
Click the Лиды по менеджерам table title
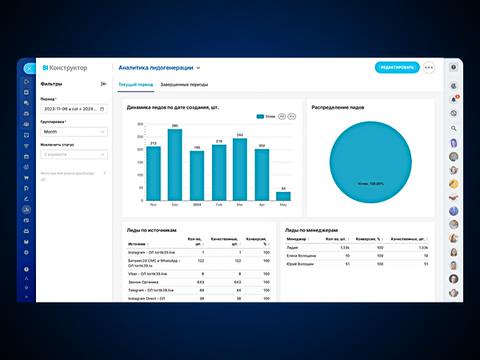coord(311,230)
